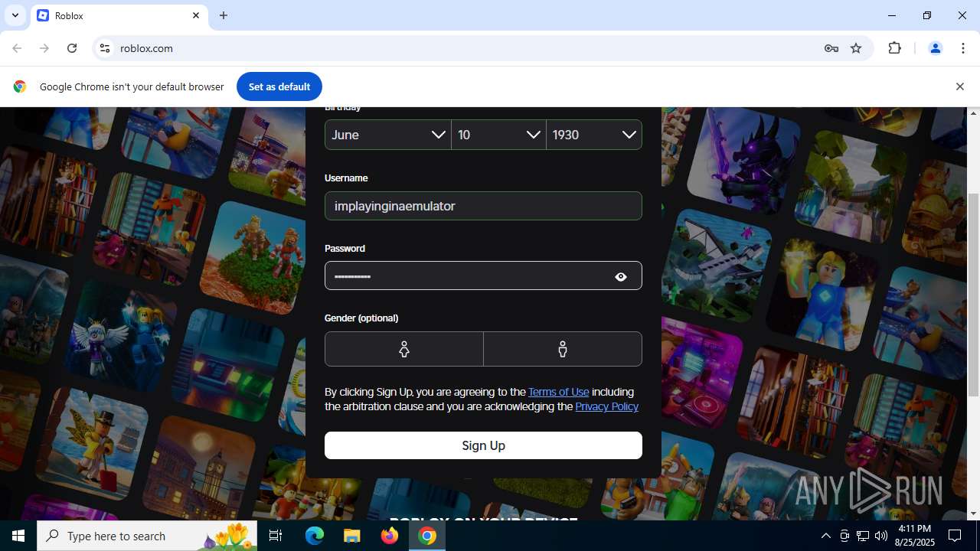The width and height of the screenshot is (980, 551).
Task: Open Chrome's three-dot menu
Action: pos(963,48)
